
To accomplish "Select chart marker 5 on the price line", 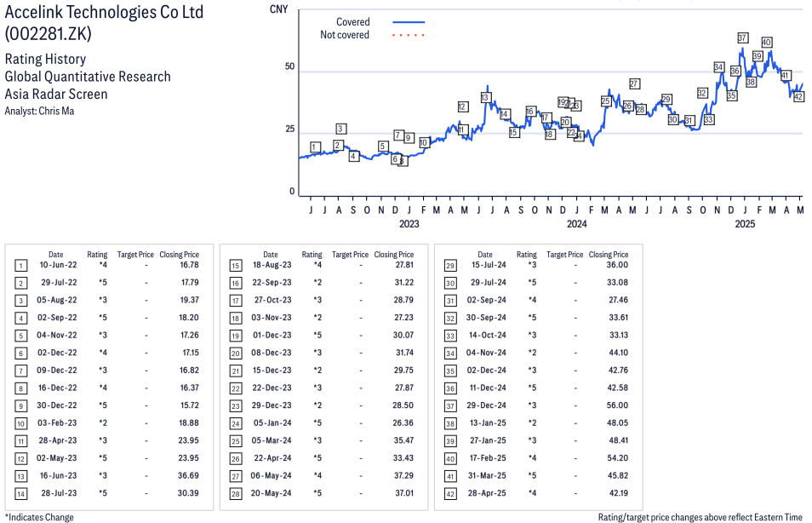I will [382, 147].
